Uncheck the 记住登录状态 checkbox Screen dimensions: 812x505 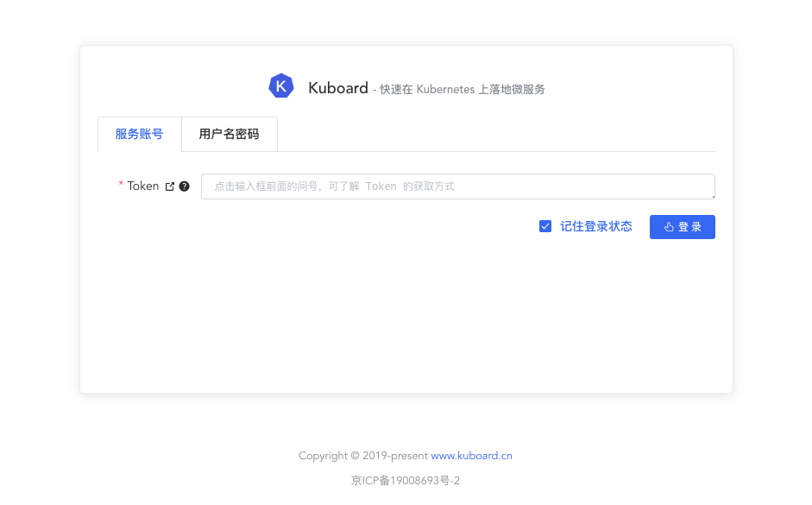[544, 226]
